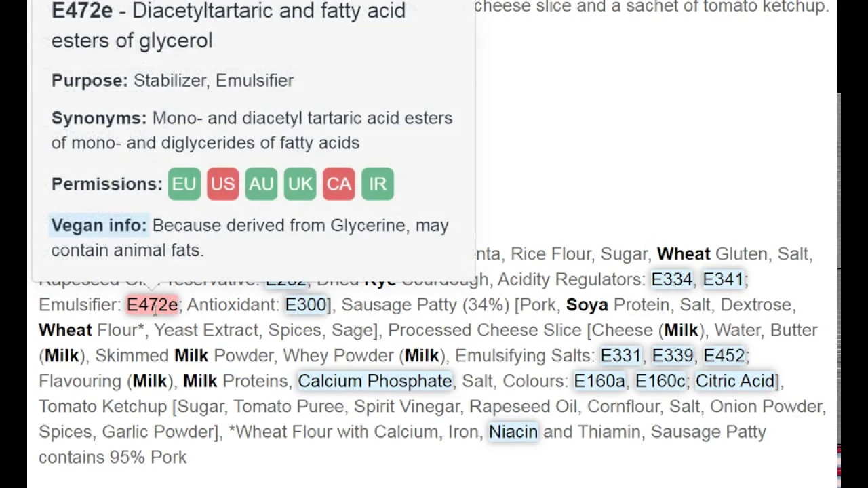Image resolution: width=868 pixels, height=488 pixels.
Task: Click the red US permission badge
Action: click(x=222, y=184)
